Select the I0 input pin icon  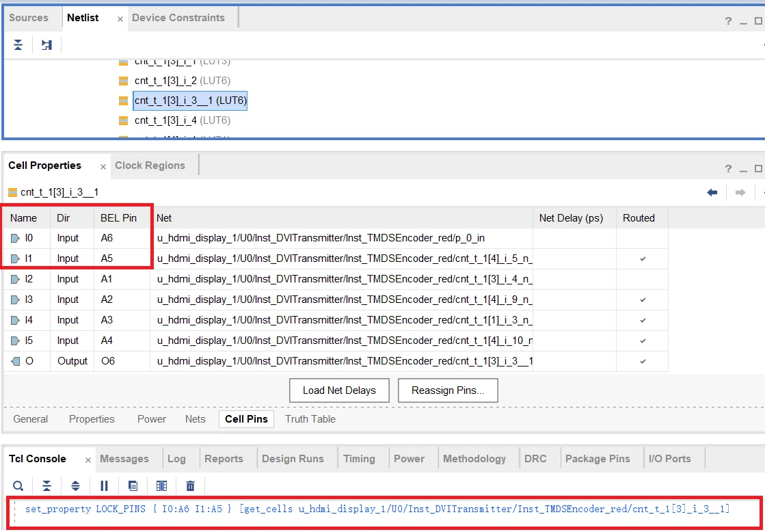pyautogui.click(x=15, y=238)
